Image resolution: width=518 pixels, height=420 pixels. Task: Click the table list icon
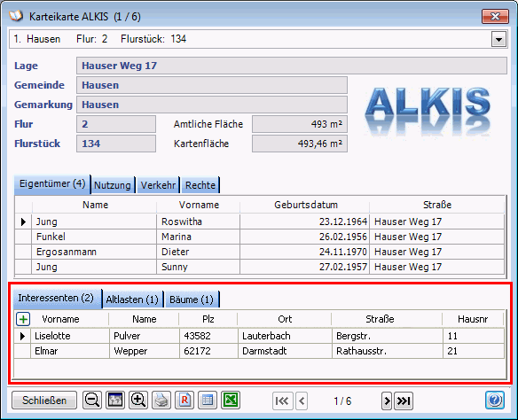(208, 401)
